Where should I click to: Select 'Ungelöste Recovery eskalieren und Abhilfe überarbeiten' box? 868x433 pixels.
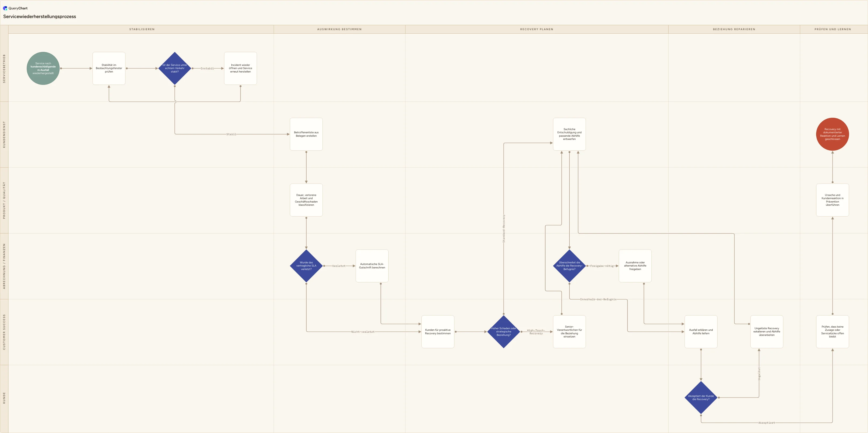point(767,332)
